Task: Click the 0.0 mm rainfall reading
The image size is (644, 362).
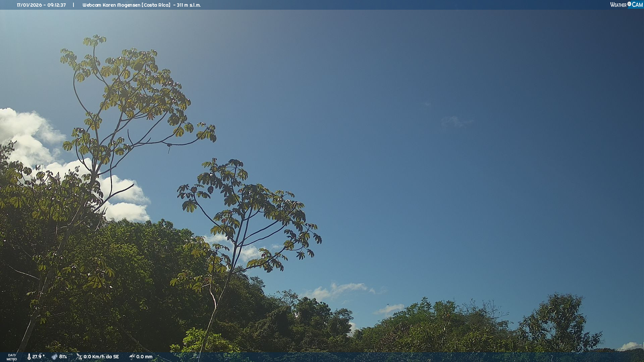Action: point(144,357)
